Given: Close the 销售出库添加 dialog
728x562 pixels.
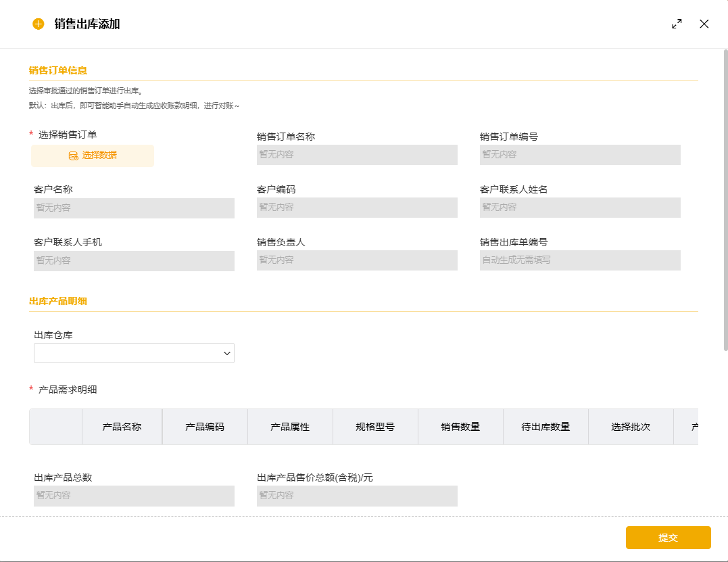Looking at the screenshot, I should tap(704, 24).
